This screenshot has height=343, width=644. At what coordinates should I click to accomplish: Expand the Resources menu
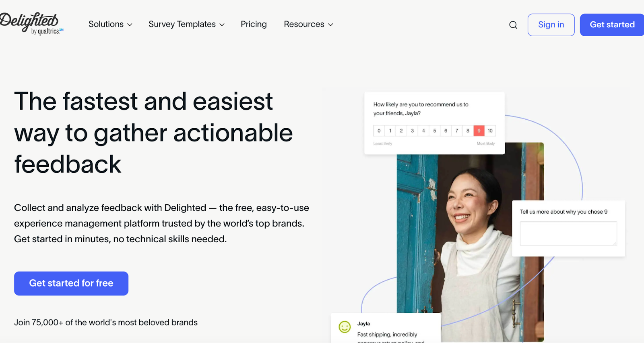pyautogui.click(x=308, y=24)
